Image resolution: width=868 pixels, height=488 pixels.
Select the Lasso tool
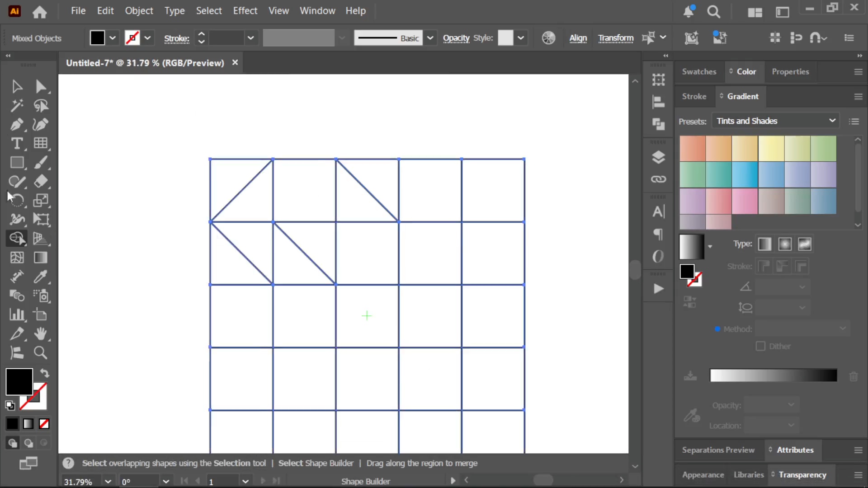tap(41, 105)
